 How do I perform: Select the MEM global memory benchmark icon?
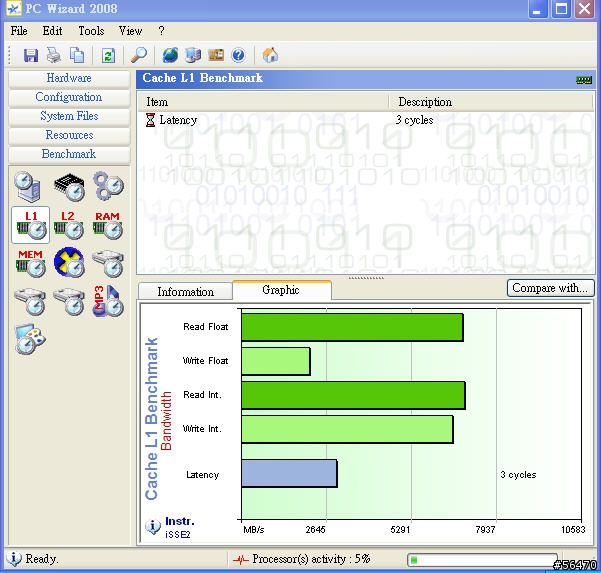31,263
